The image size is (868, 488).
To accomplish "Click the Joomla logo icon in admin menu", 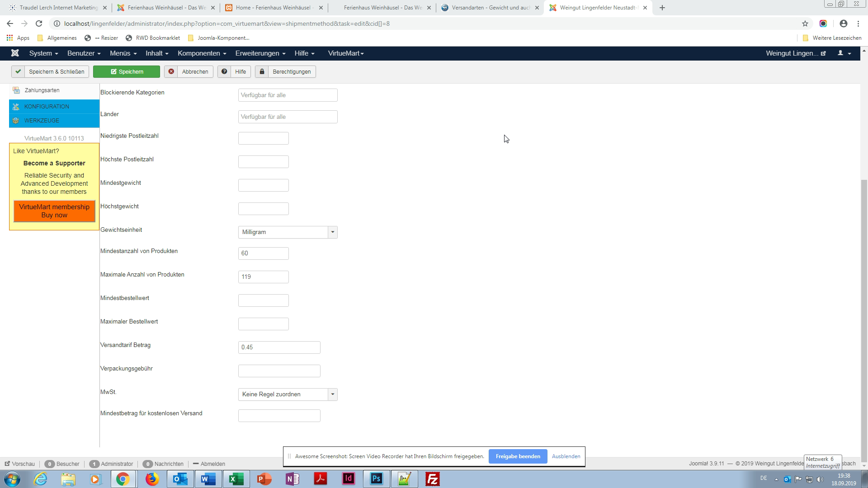I will (x=15, y=53).
